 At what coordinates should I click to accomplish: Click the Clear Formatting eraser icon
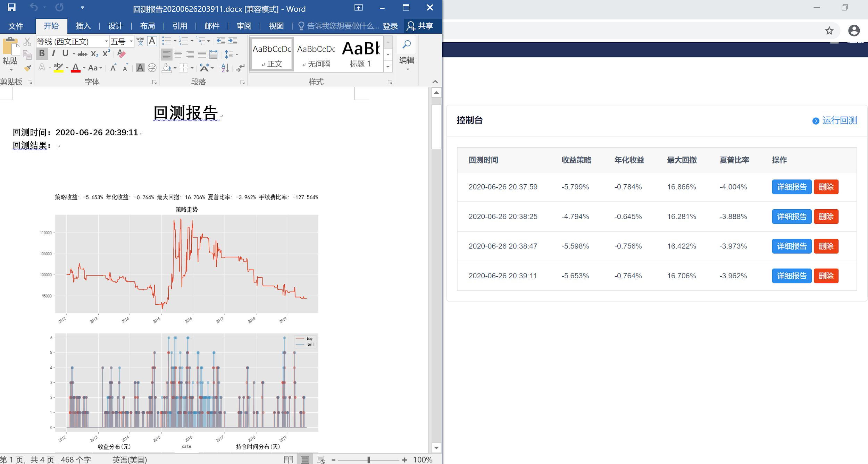(121, 54)
